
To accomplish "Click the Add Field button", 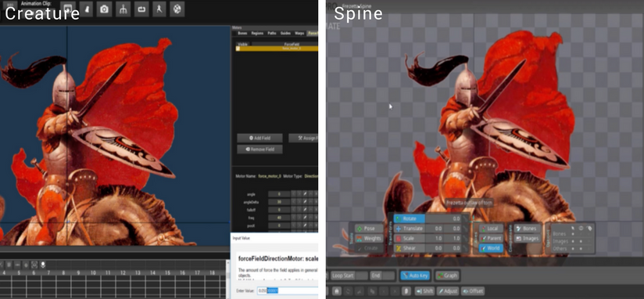I will (259, 139).
